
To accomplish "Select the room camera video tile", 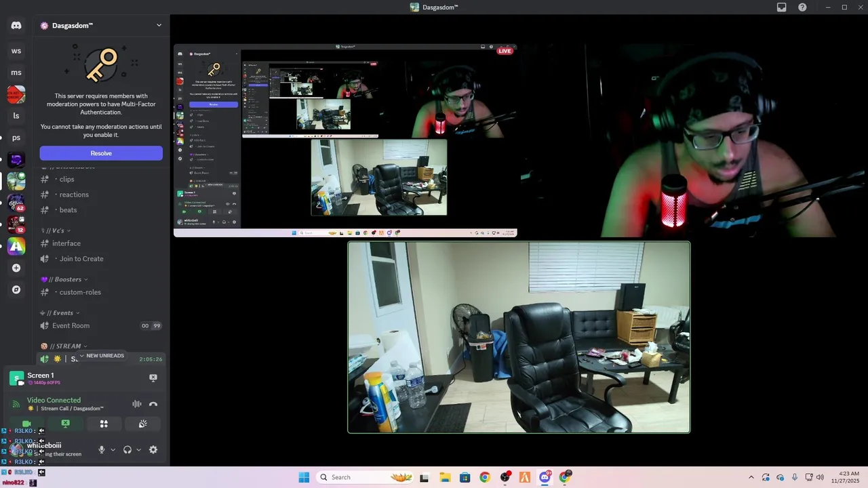I will [519, 337].
